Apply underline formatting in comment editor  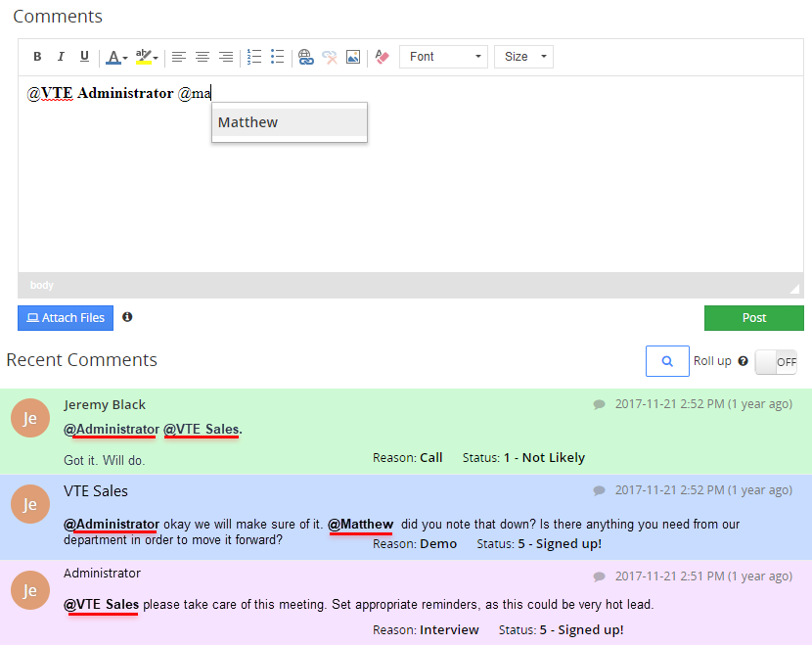click(x=84, y=57)
